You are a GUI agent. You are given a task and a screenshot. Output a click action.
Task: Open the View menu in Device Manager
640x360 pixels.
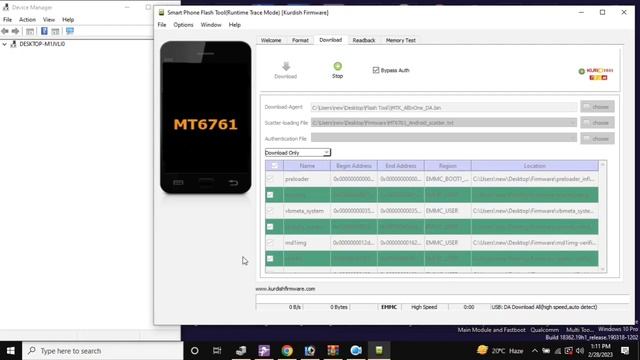coord(49,20)
